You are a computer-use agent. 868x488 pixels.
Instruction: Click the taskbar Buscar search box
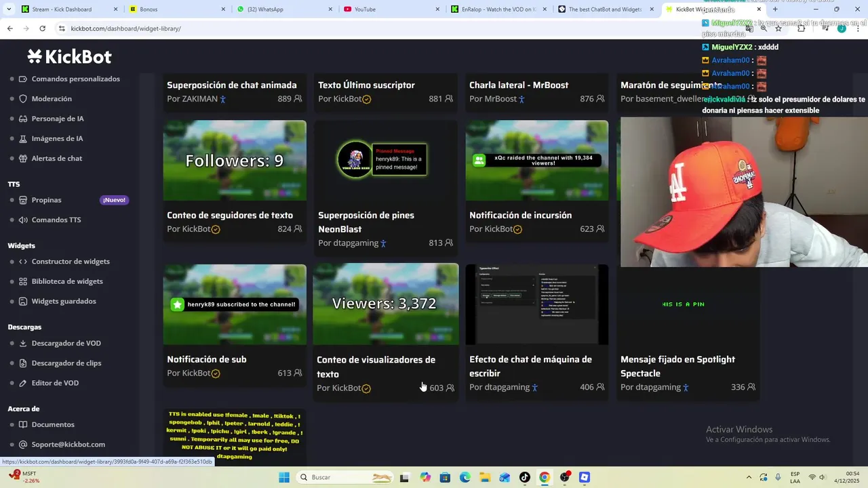pyautogui.click(x=346, y=477)
